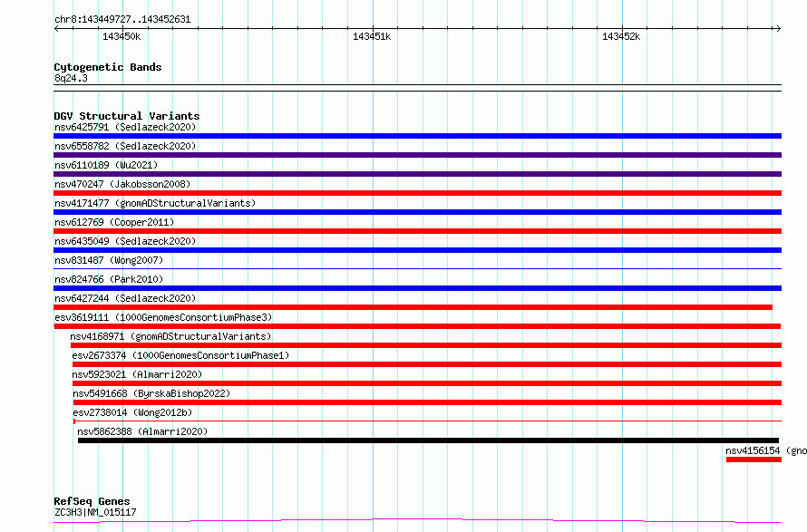Click the ruler's left arrow end
807x532 pixels.
point(56,29)
